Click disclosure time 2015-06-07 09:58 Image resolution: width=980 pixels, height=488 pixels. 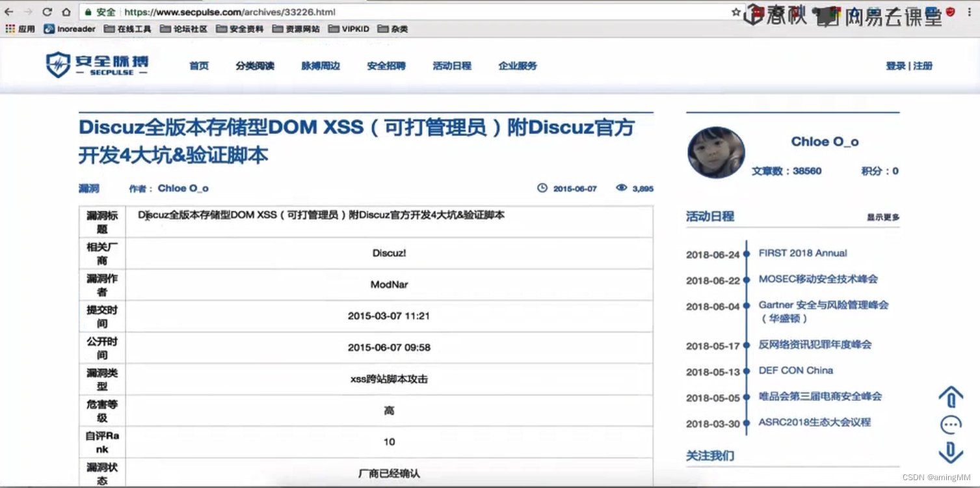pos(389,347)
